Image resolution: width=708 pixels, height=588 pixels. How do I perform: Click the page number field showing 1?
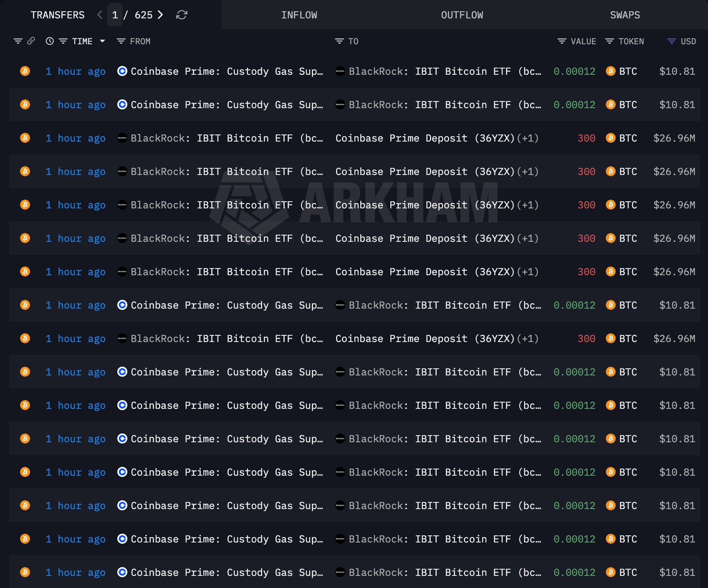pos(115,15)
